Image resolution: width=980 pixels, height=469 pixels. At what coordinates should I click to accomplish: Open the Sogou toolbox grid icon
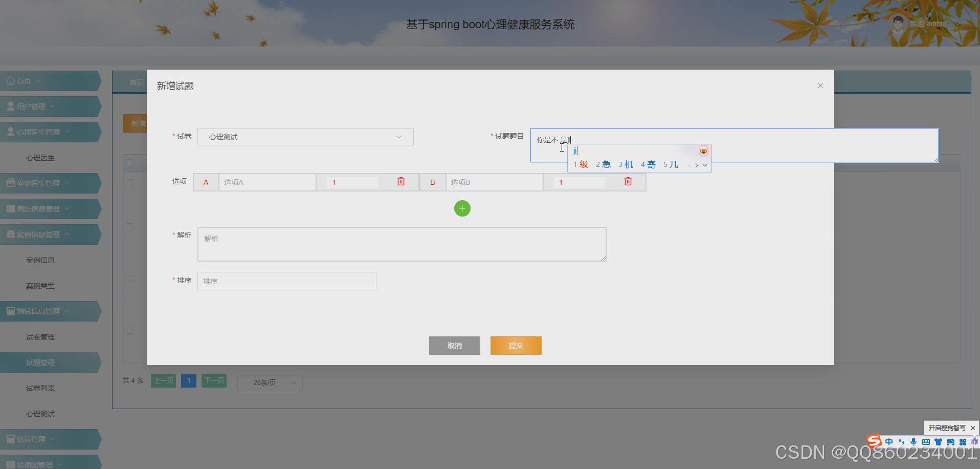[x=964, y=441]
